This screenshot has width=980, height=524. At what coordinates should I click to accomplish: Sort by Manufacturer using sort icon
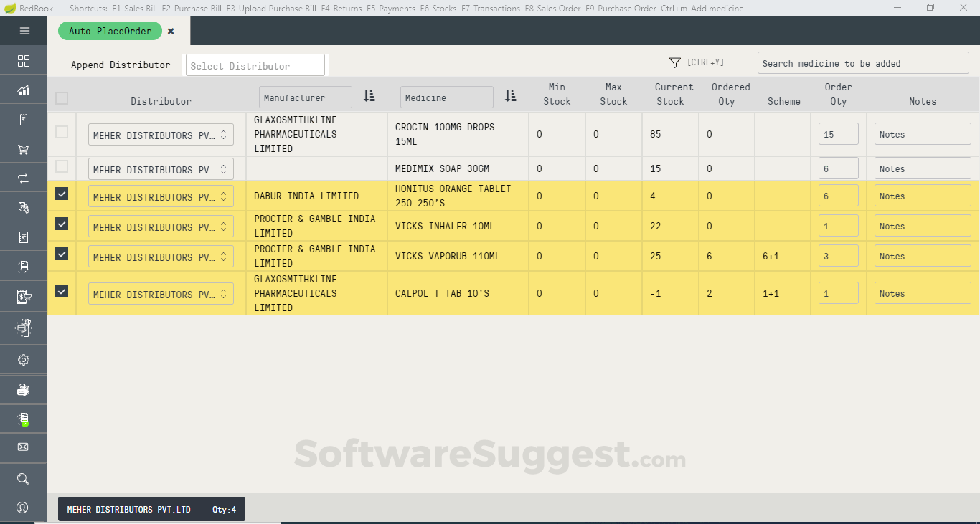tap(369, 96)
